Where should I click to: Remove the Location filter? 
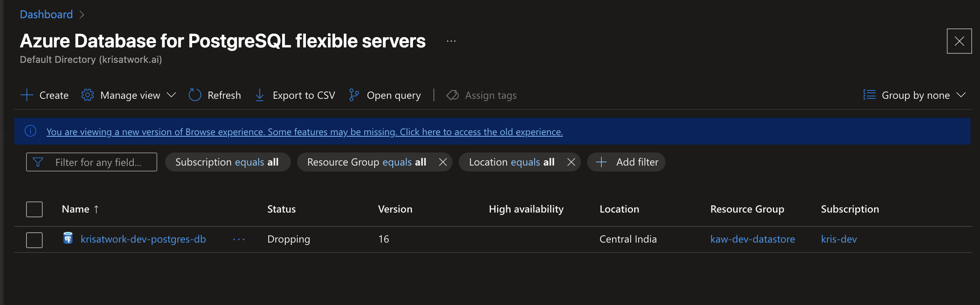[571, 162]
